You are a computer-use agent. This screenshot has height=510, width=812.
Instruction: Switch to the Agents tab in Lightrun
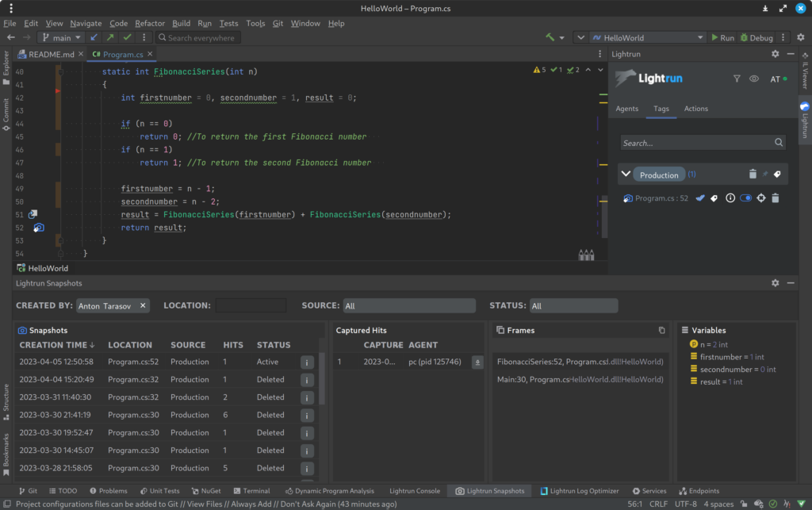click(x=628, y=109)
